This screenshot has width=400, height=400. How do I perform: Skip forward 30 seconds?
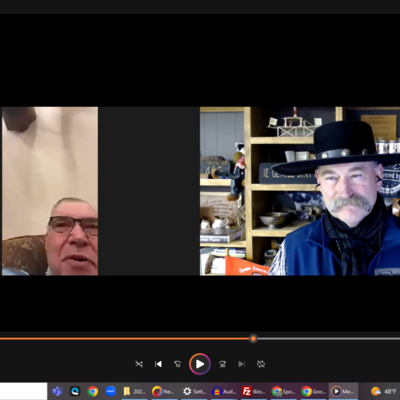coord(222,364)
